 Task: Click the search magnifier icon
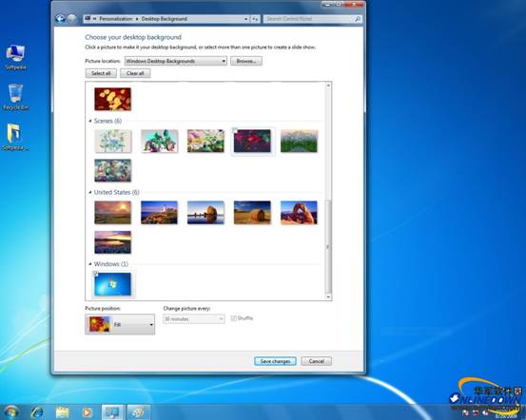coord(358,19)
